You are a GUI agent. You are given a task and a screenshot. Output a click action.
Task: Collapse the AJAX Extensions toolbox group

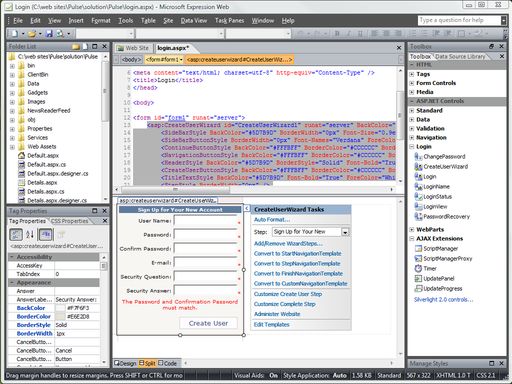[412, 239]
